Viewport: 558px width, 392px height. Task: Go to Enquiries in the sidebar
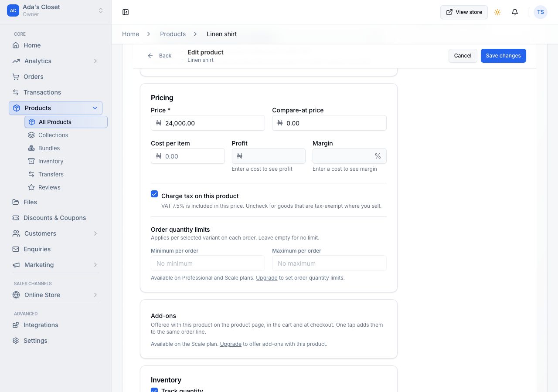[55, 249]
